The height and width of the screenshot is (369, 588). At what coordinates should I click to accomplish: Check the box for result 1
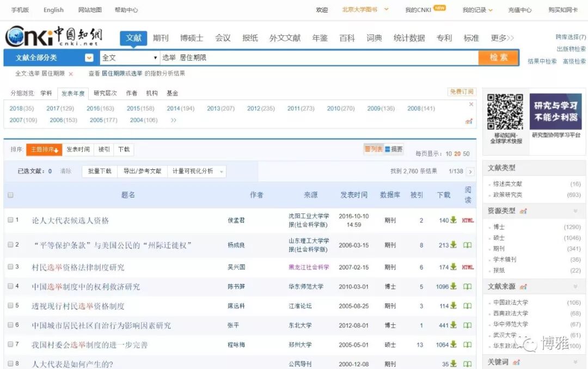coord(10,220)
